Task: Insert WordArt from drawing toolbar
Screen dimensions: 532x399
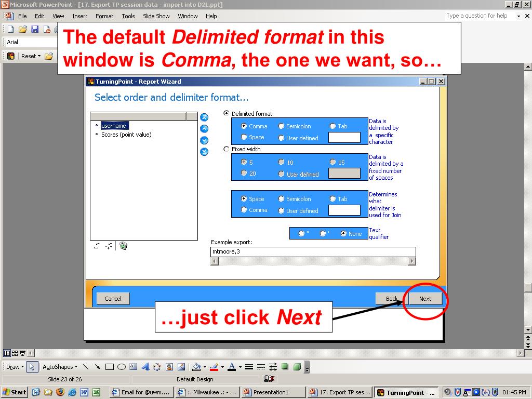Action: 145,367
